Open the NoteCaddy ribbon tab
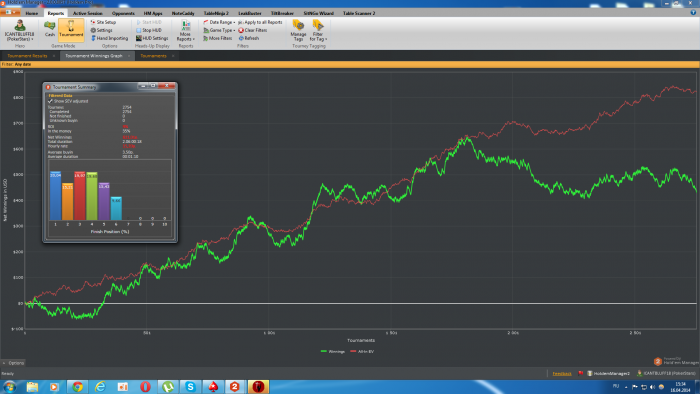The width and height of the screenshot is (700, 394). [x=183, y=13]
